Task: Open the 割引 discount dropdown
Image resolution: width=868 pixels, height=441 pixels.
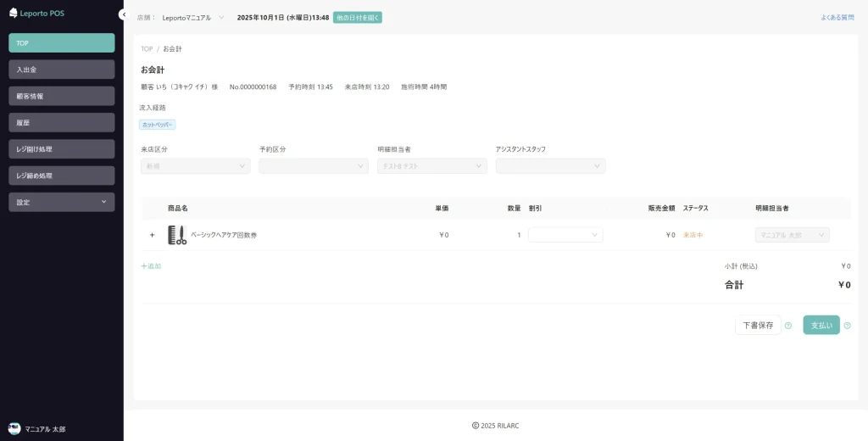Action: pos(565,235)
